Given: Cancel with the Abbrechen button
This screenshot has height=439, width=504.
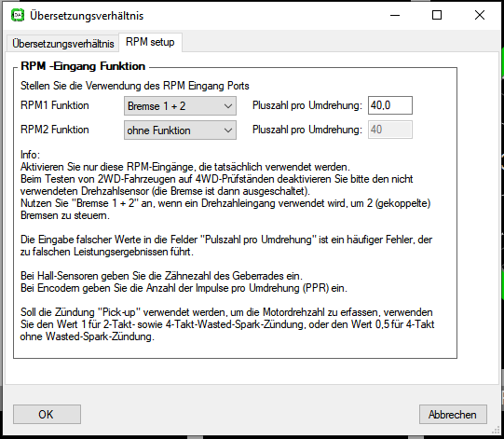Looking at the screenshot, I should coord(453,414).
